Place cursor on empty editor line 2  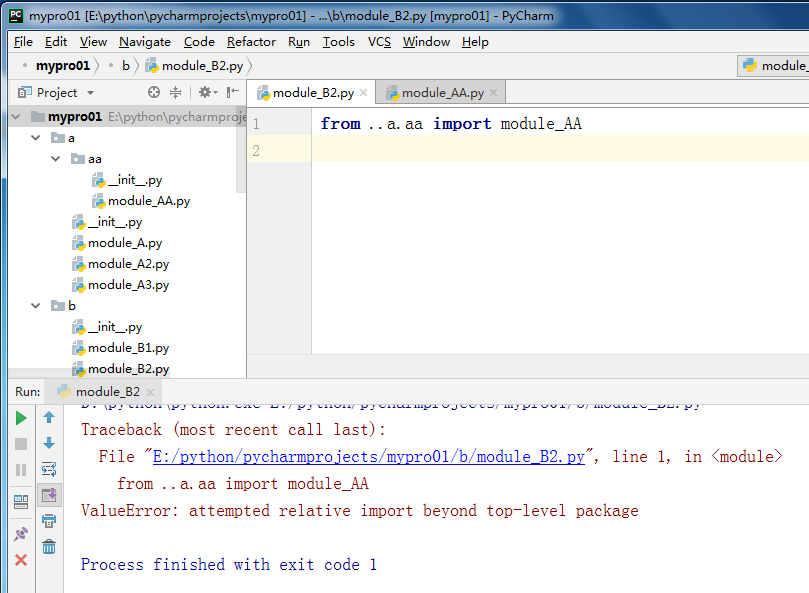pyautogui.click(x=560, y=150)
